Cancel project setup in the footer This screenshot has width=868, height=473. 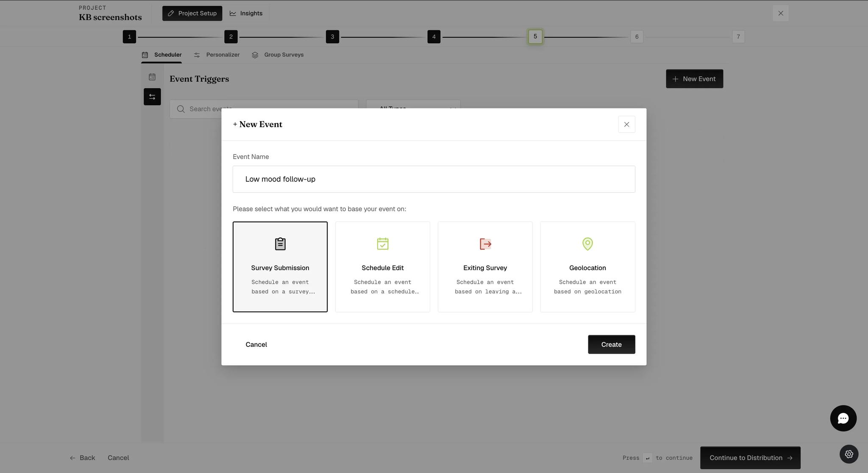(x=118, y=458)
